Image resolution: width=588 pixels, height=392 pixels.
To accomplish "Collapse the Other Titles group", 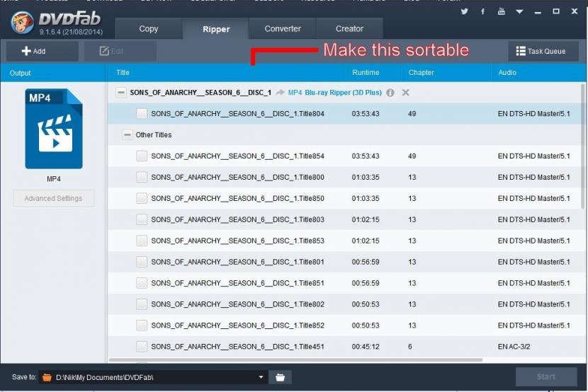I will click(x=128, y=134).
